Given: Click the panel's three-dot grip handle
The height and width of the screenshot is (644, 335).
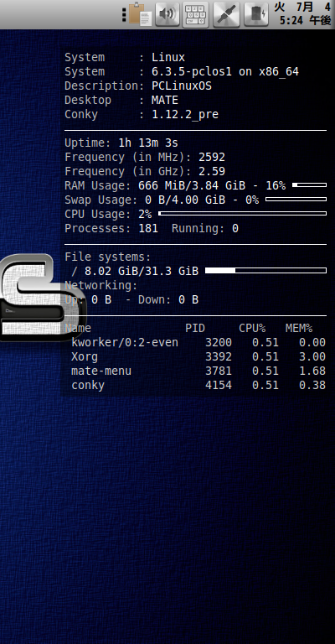Looking at the screenshot, I should coord(124,14).
